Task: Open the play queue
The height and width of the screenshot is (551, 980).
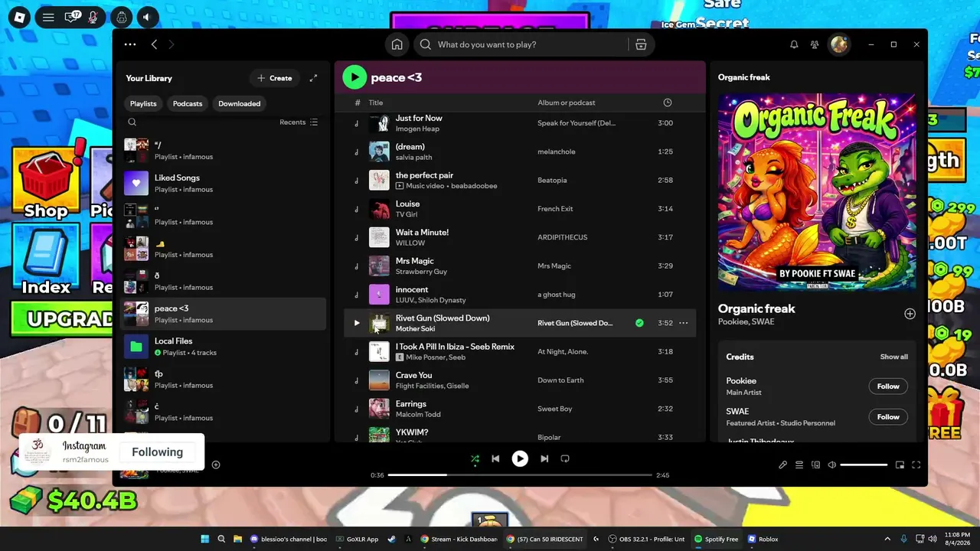Action: click(x=799, y=465)
